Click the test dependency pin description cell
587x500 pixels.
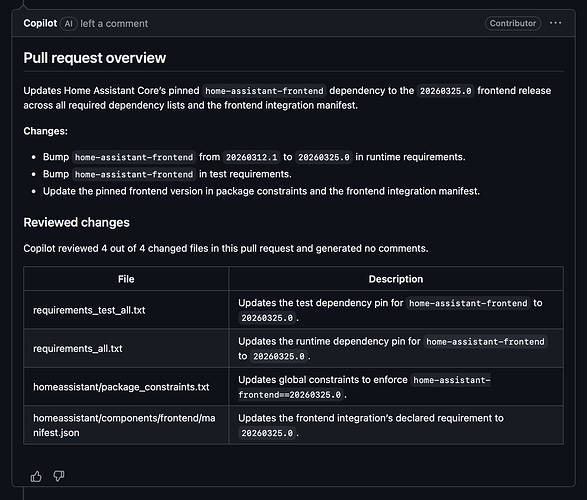pyautogui.click(x=396, y=310)
